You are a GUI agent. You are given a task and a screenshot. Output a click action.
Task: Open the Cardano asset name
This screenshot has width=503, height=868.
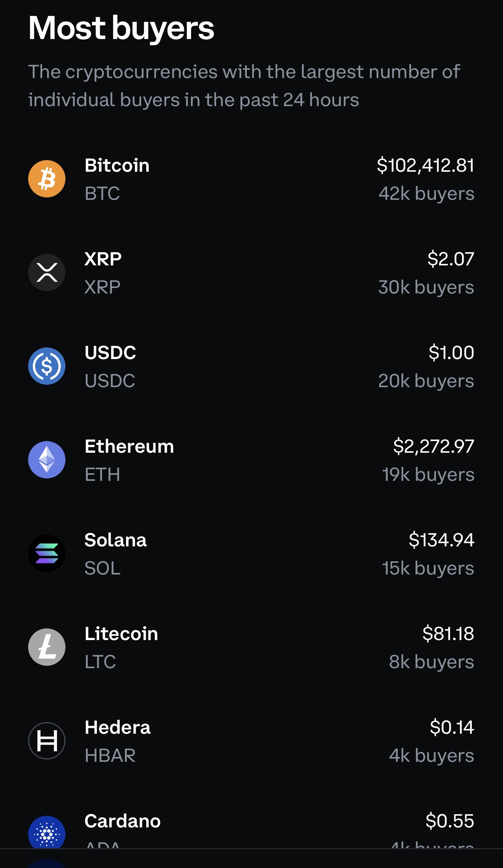122,821
